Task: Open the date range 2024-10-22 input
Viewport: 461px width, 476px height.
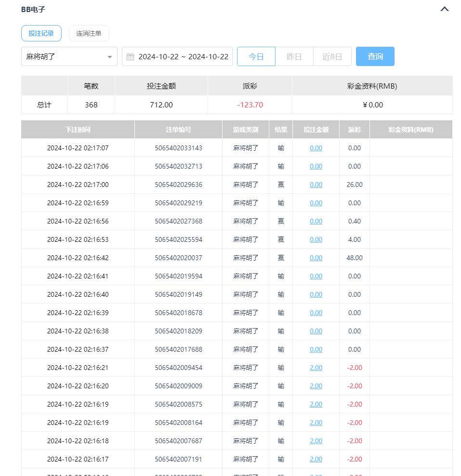Action: point(183,56)
